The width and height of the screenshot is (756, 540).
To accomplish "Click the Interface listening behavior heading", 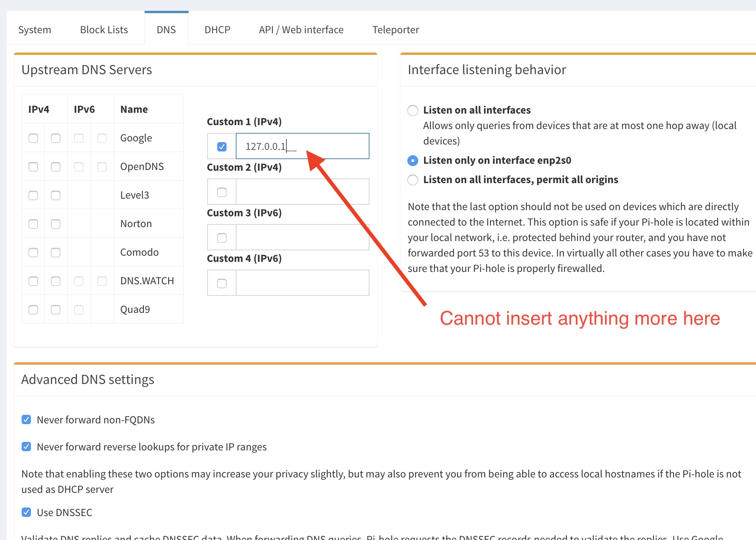I will pos(487,70).
